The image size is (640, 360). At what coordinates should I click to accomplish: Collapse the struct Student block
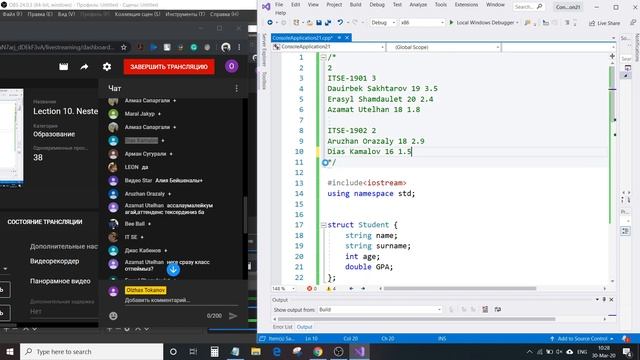(323, 225)
